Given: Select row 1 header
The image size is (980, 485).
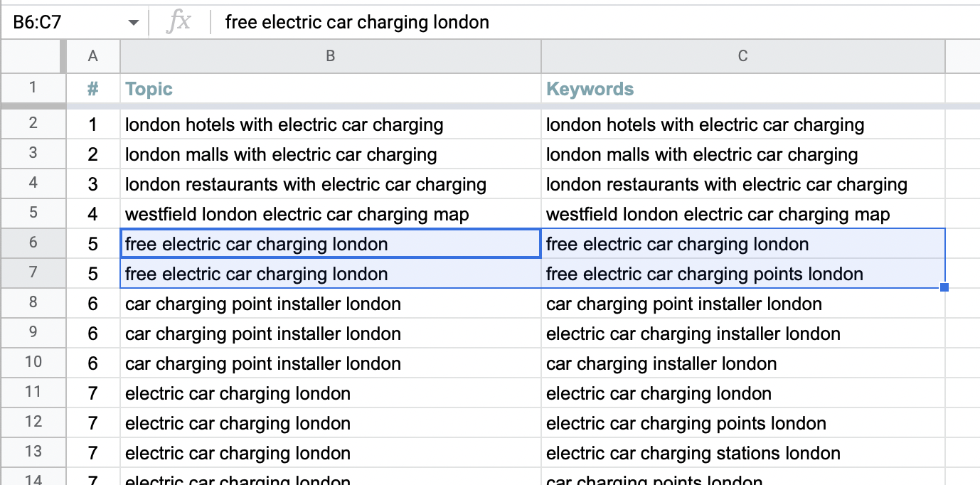Looking at the screenshot, I should coord(33,88).
